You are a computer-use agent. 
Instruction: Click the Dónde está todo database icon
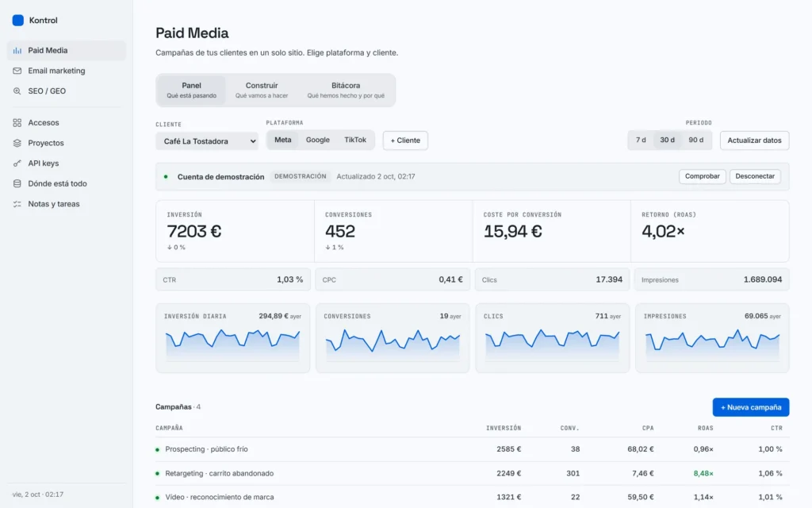click(x=17, y=183)
